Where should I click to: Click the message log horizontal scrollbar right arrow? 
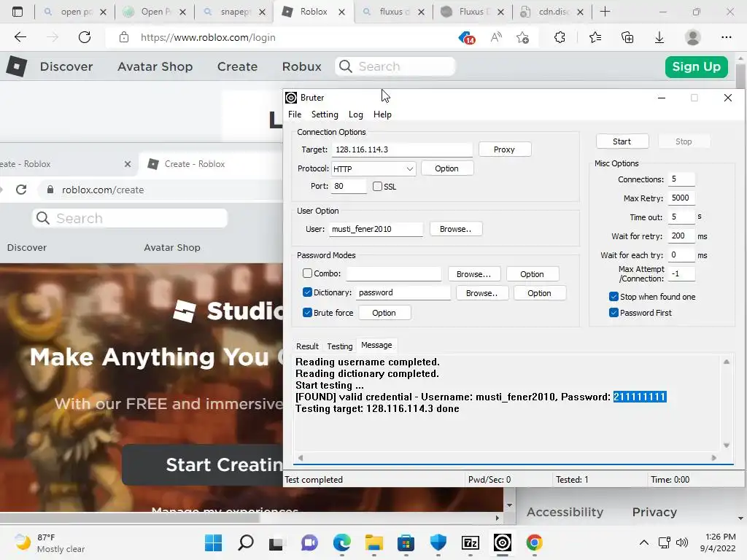713,458
